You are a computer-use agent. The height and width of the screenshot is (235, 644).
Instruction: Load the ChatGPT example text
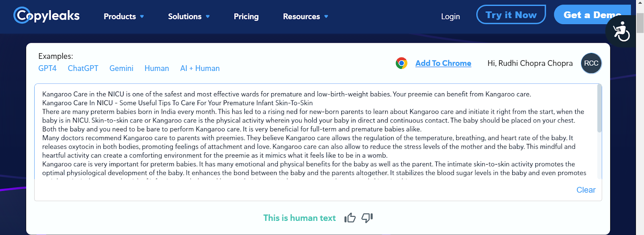[83, 69]
